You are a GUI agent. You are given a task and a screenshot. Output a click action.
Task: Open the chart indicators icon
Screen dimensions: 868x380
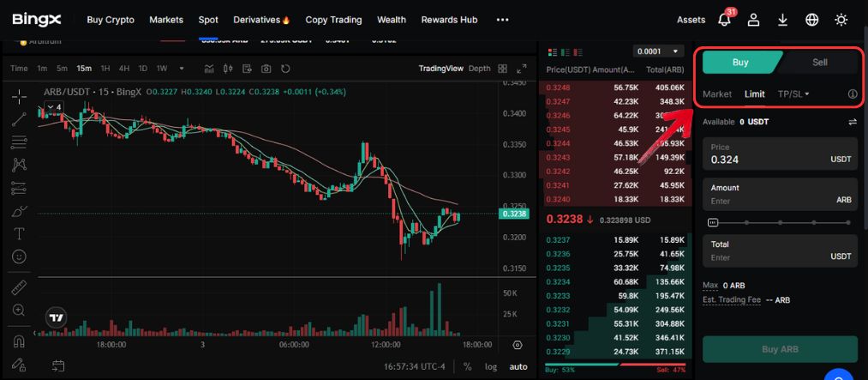(209, 69)
